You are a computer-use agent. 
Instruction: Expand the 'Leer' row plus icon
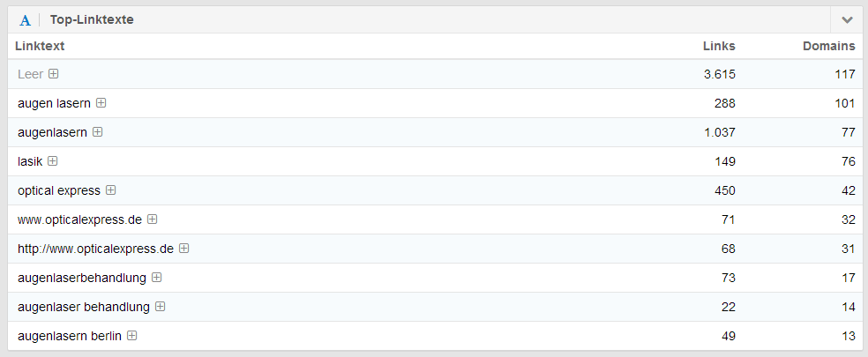tap(54, 74)
